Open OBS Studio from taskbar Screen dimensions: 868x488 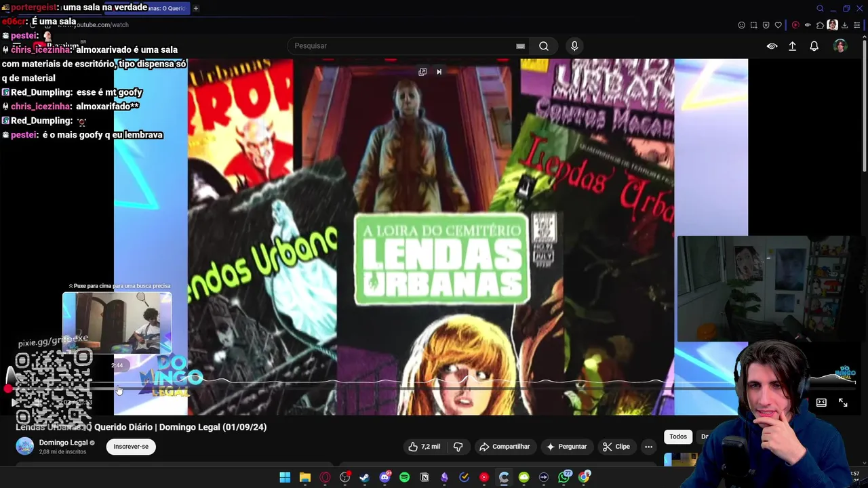[344, 477]
